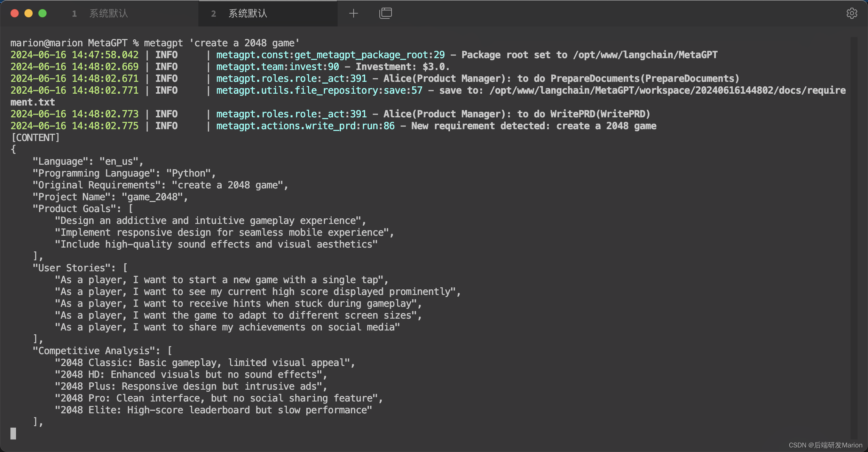Image resolution: width=868 pixels, height=452 pixels.
Task: Click the metagpt 'create a 2048 game' command
Action: 221,43
